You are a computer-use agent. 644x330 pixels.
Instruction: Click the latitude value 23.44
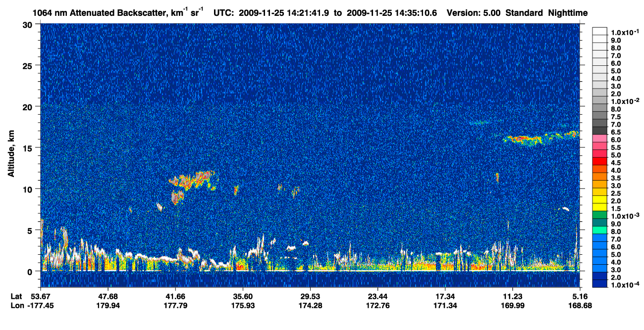[x=377, y=296]
